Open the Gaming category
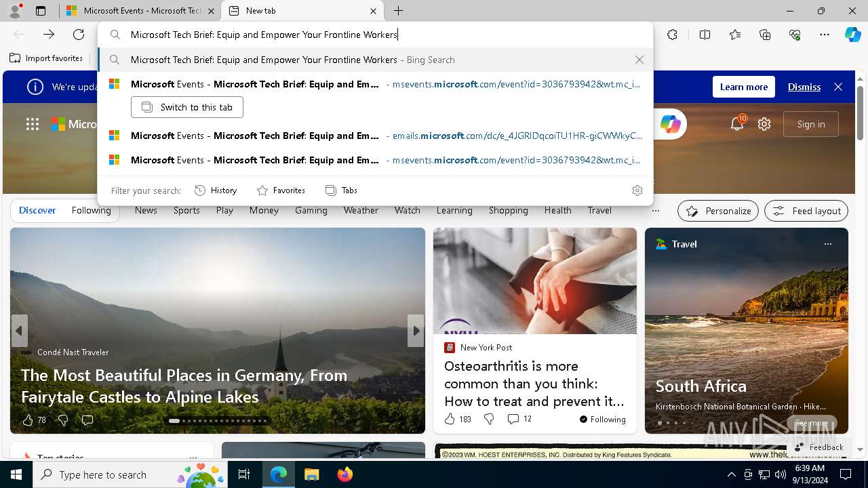This screenshot has height=488, width=868. coord(311,211)
